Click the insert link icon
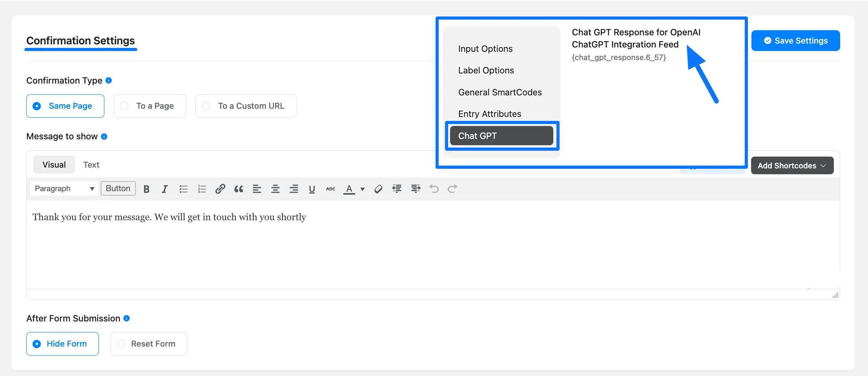 [x=220, y=189]
